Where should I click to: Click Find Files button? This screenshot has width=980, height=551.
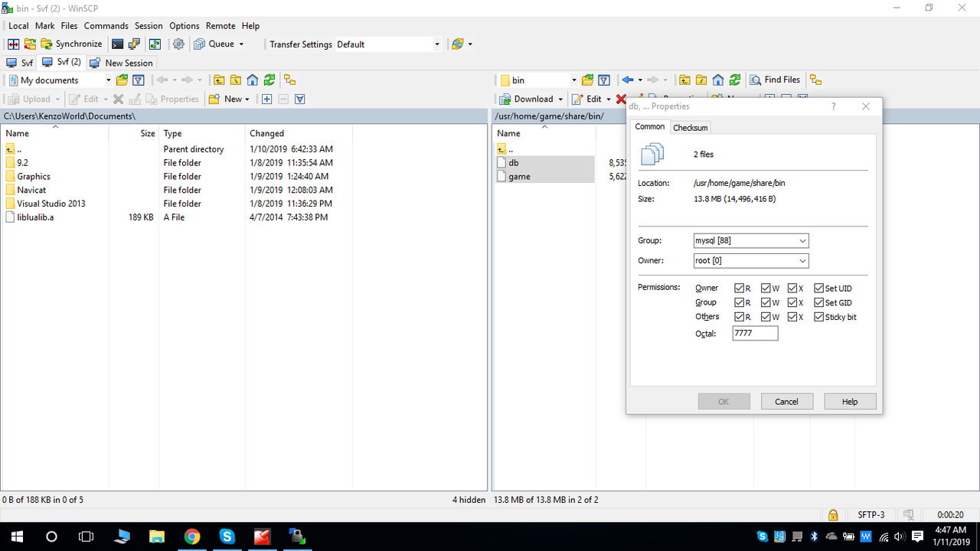[x=775, y=80]
